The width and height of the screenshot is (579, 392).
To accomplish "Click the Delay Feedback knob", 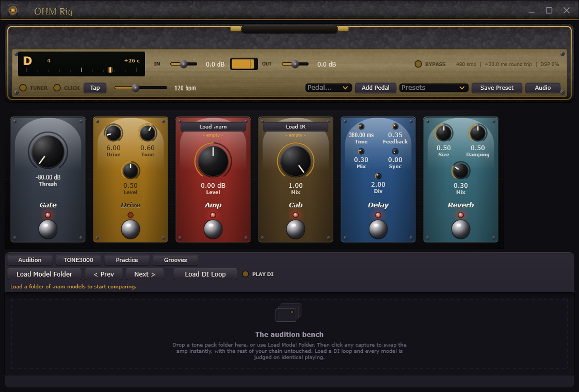I will pos(395,127).
